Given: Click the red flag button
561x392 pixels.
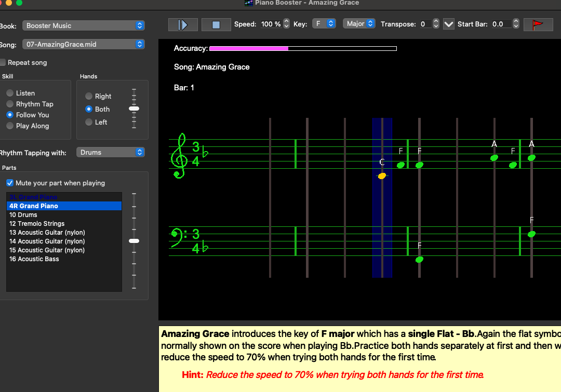Looking at the screenshot, I should coord(538,25).
